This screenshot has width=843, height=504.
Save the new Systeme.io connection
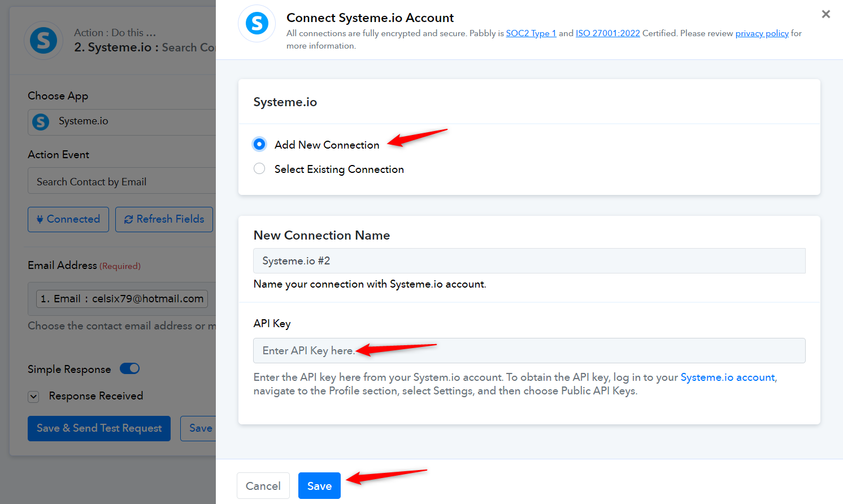319,486
